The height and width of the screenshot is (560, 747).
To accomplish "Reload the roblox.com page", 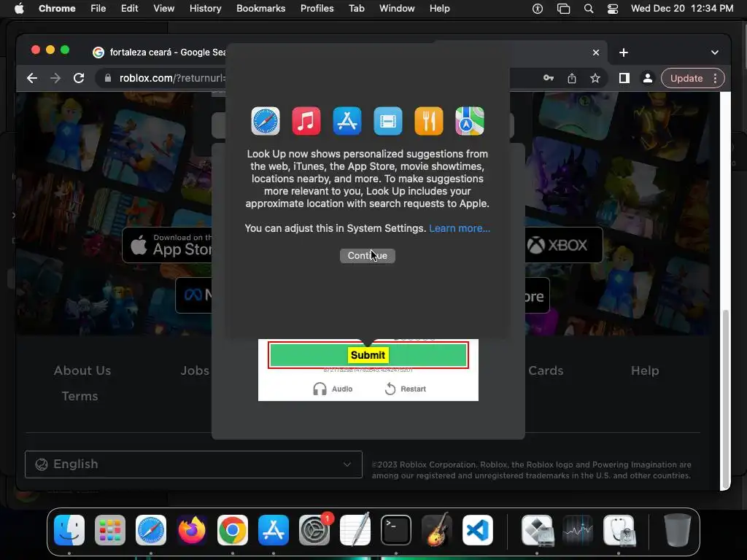I will (x=79, y=78).
